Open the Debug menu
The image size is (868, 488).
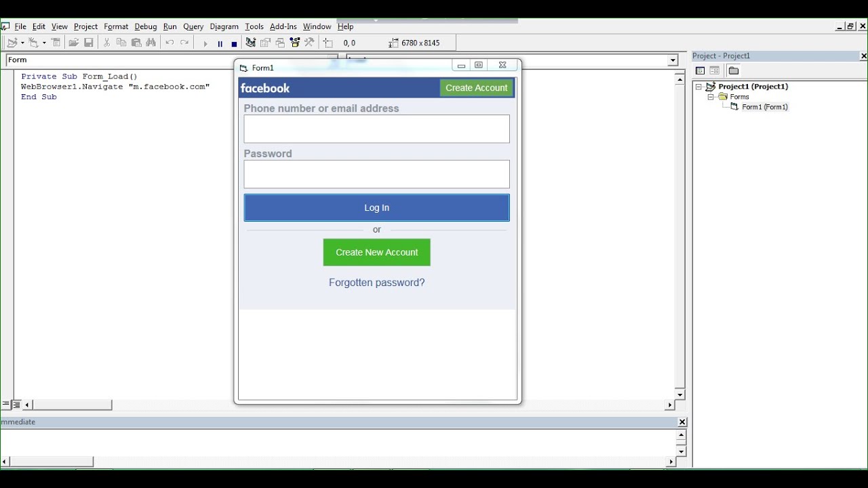click(x=146, y=26)
